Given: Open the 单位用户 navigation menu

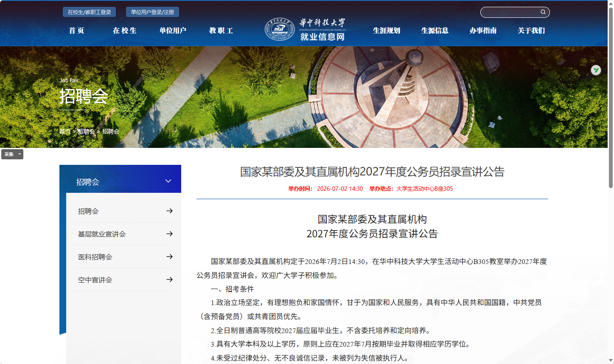Looking at the screenshot, I should pyautogui.click(x=173, y=31).
